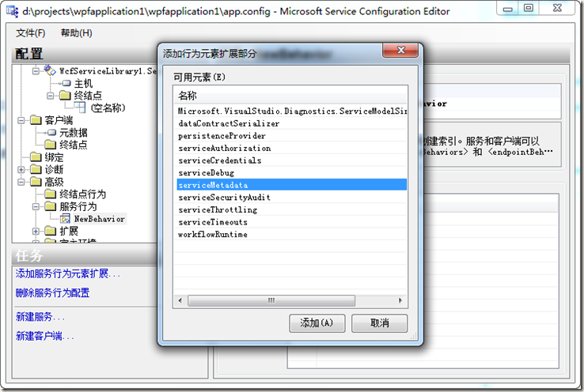Click the 服务行为 folder icon

pyautogui.click(x=51, y=206)
